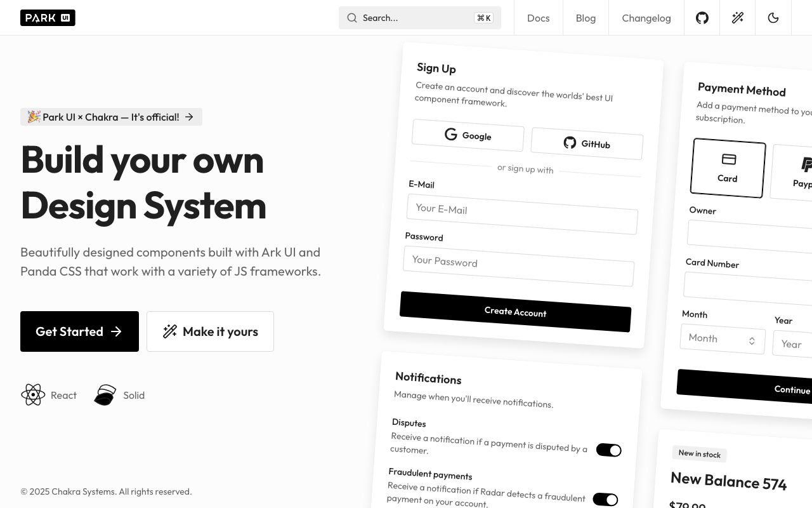Open the GitHub repository icon in header
The height and width of the screenshot is (508, 812).
(702, 18)
